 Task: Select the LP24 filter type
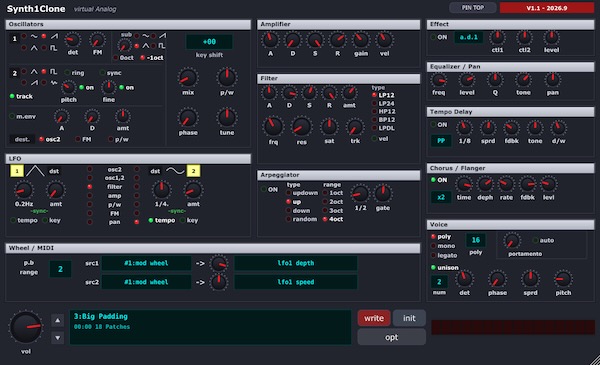(374, 103)
